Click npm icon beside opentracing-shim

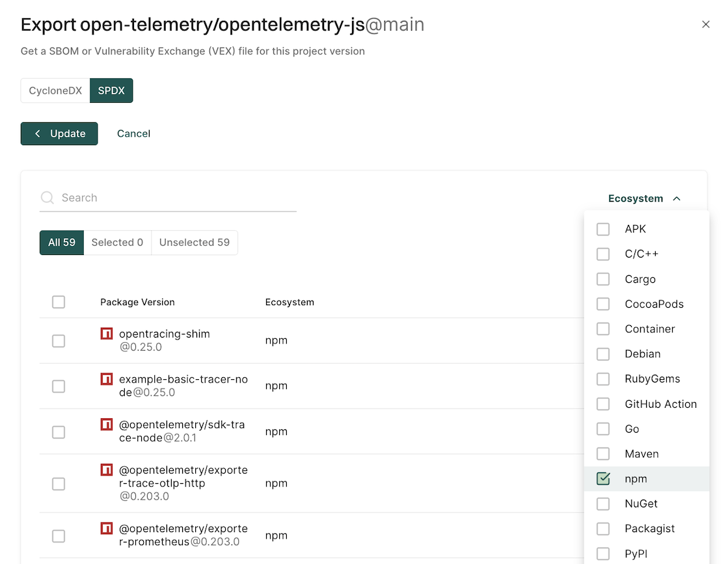click(107, 334)
